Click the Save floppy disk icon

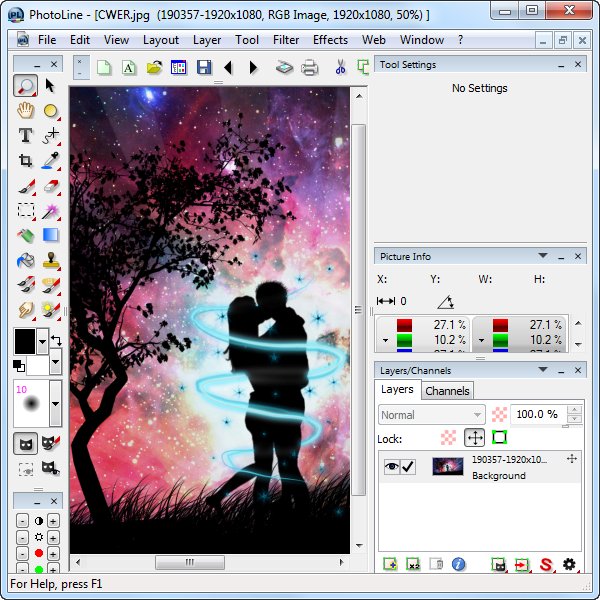coord(204,68)
